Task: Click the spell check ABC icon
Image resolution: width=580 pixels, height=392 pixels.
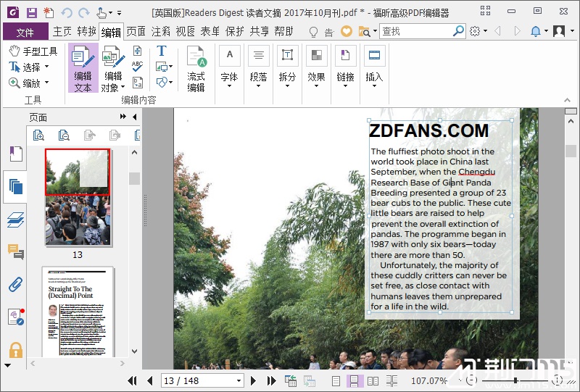Action: coord(137,66)
